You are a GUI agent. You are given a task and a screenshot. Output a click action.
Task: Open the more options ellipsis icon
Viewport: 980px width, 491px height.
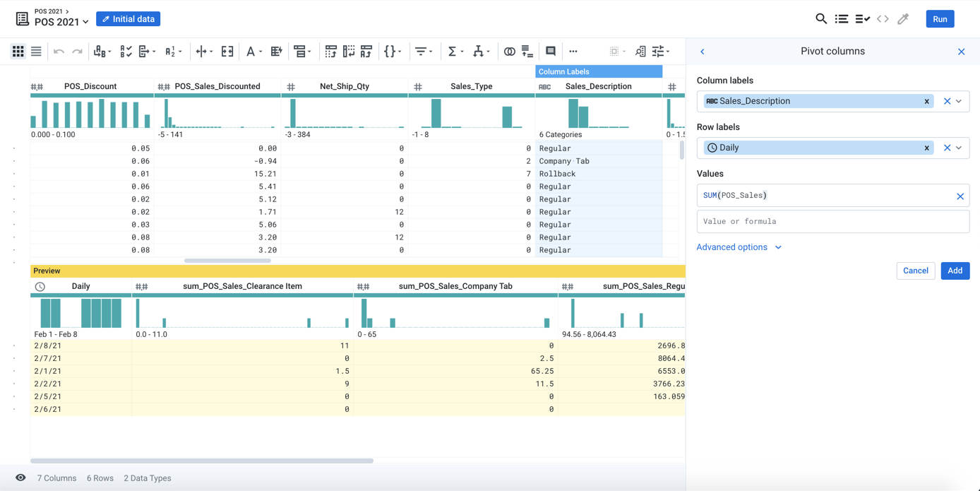click(x=573, y=51)
